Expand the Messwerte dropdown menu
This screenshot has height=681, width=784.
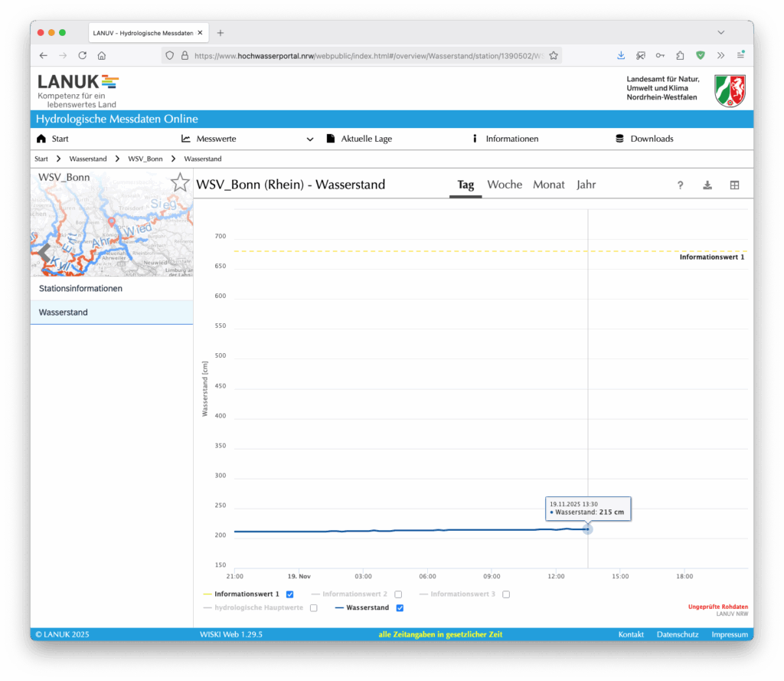coord(309,139)
